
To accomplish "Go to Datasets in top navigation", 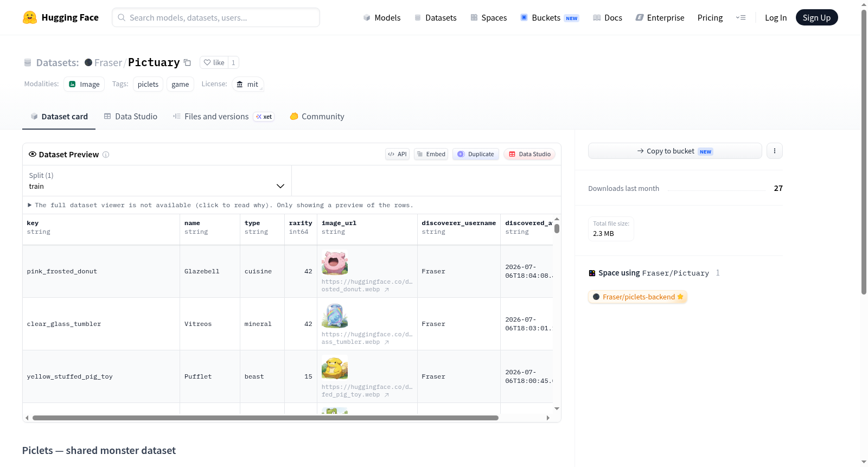I will click(x=435, y=17).
